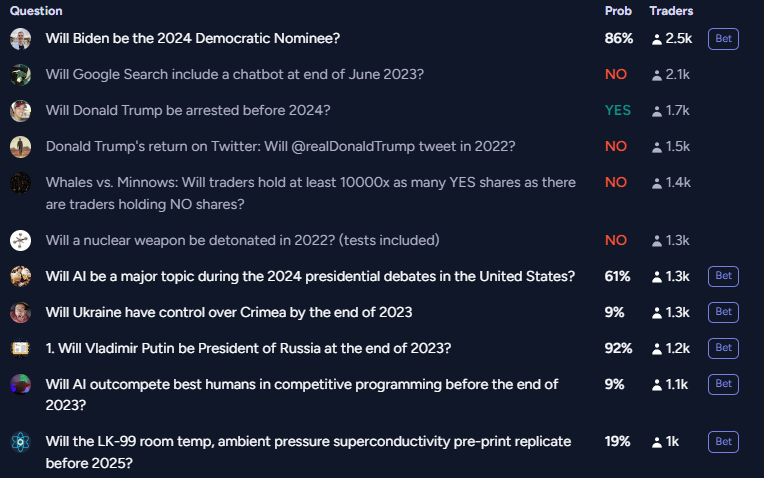Open Will Donald Trump be arrested question
This screenshot has width=764, height=478.
(188, 111)
